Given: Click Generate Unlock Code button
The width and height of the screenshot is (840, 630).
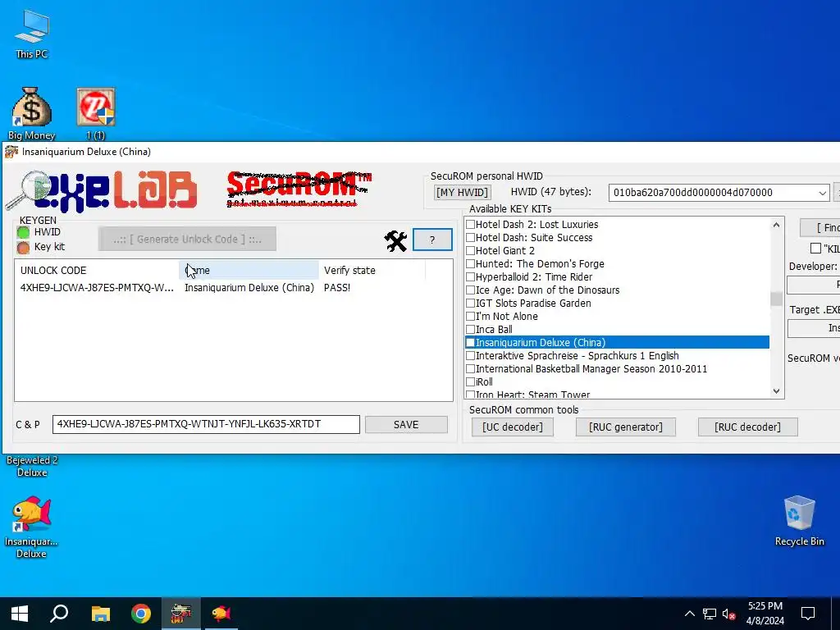Looking at the screenshot, I should click(x=187, y=239).
